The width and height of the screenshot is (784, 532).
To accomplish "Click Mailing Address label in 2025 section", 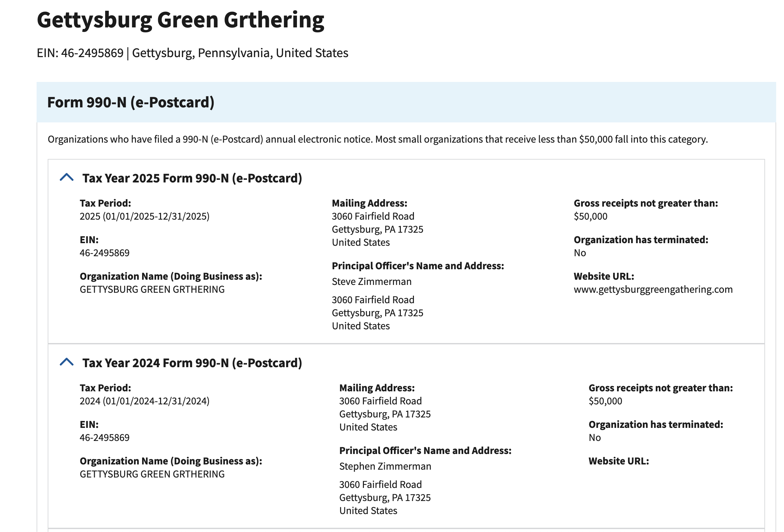I will point(369,203).
